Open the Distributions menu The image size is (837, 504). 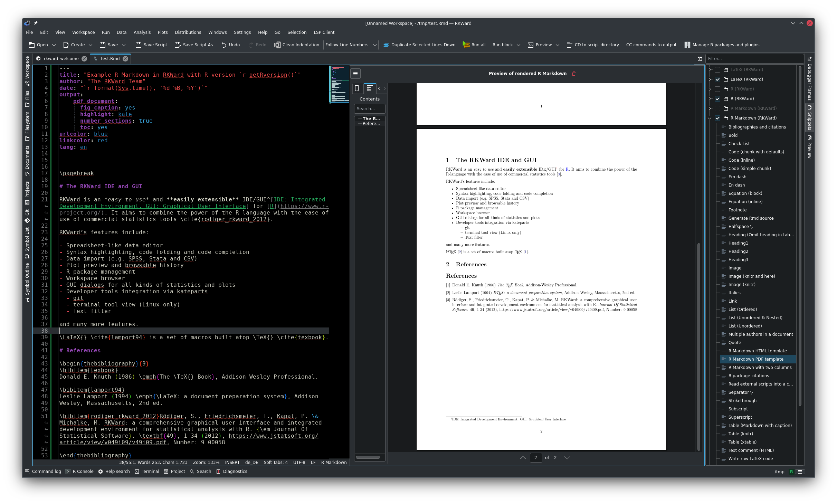188,32
